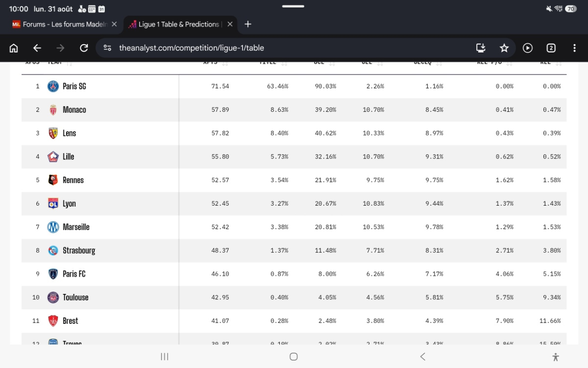Image resolution: width=588 pixels, height=368 pixels.
Task: Click Paris SG 90.03% value
Action: click(325, 86)
